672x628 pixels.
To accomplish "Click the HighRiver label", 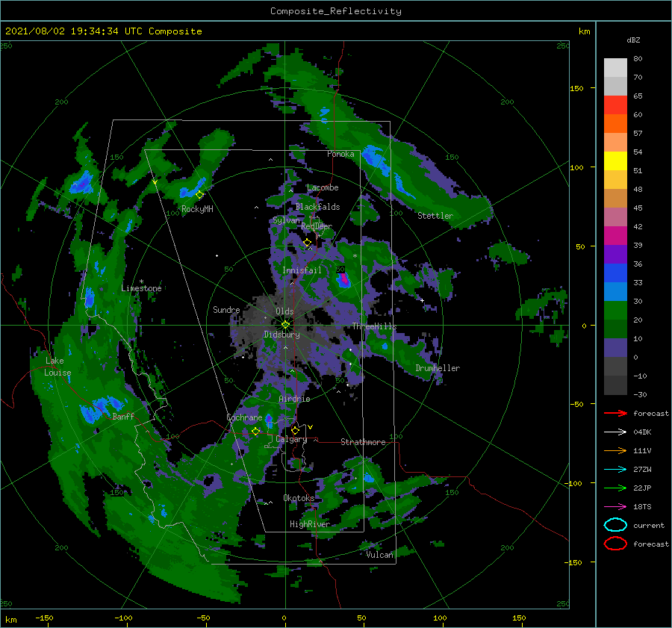I will [310, 524].
